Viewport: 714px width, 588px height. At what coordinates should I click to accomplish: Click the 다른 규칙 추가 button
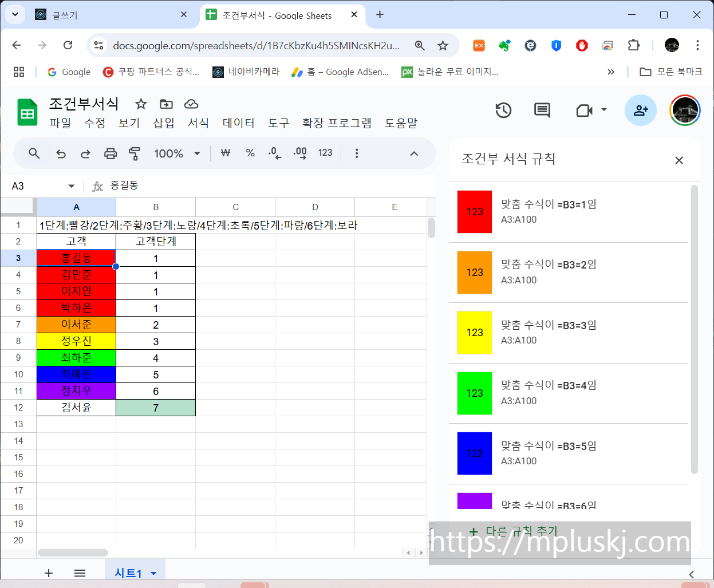[x=514, y=531]
